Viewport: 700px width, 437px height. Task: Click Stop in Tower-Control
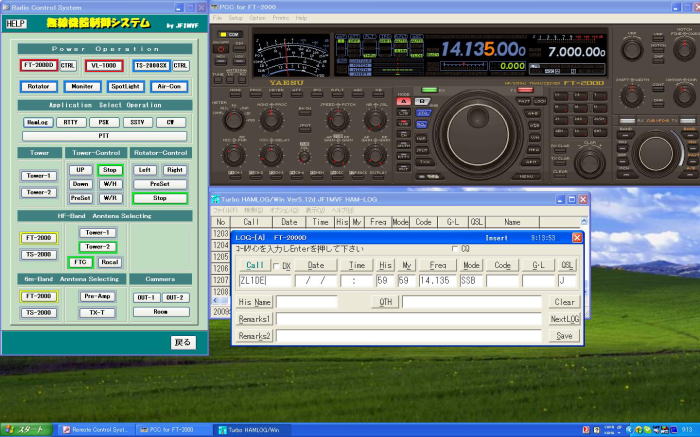(110, 170)
